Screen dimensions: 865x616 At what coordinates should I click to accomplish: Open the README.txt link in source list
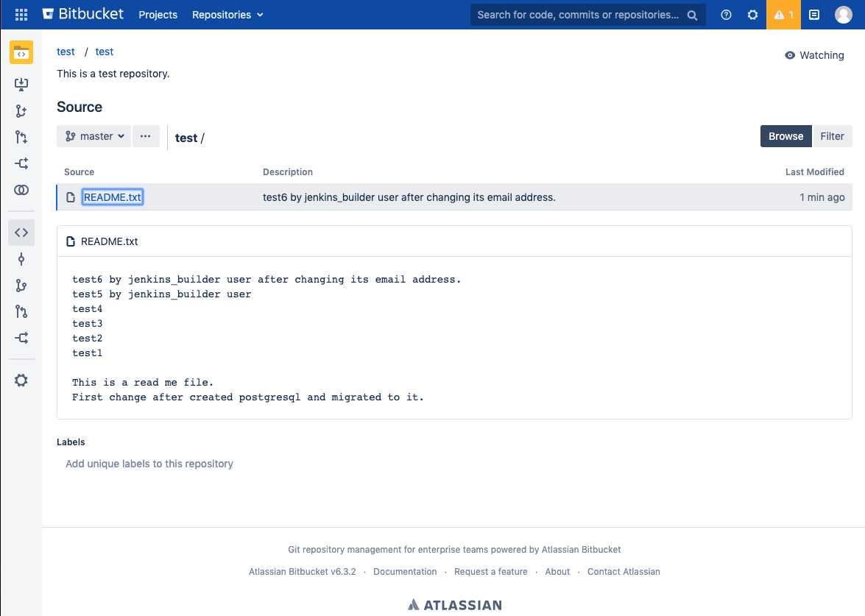pos(113,197)
